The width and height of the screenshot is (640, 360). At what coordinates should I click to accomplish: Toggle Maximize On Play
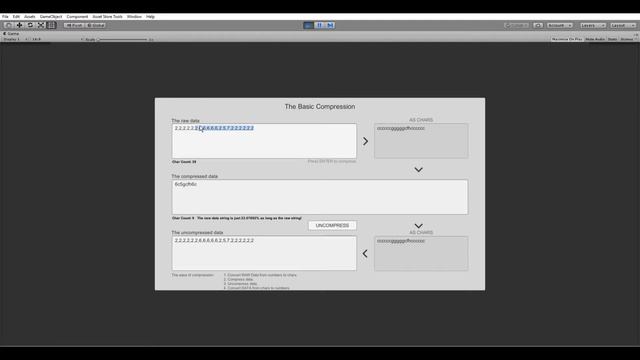pyautogui.click(x=567, y=39)
